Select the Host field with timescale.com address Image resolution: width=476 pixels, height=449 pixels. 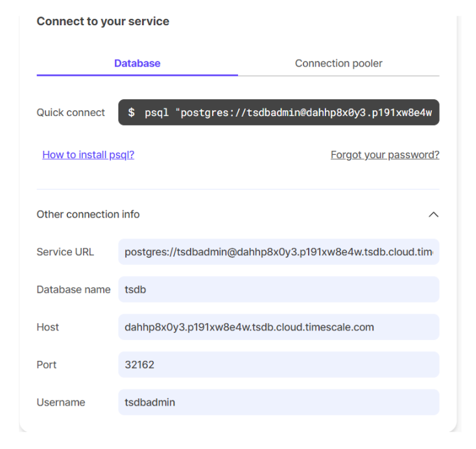(x=279, y=327)
